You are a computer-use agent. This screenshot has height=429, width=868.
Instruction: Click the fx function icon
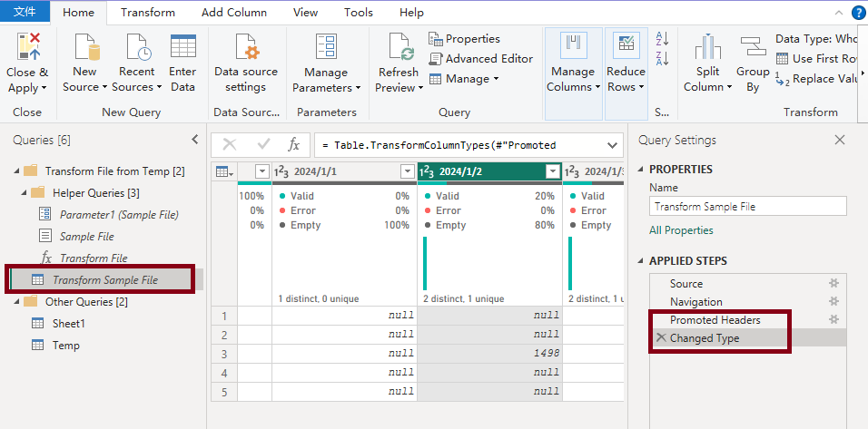(294, 145)
